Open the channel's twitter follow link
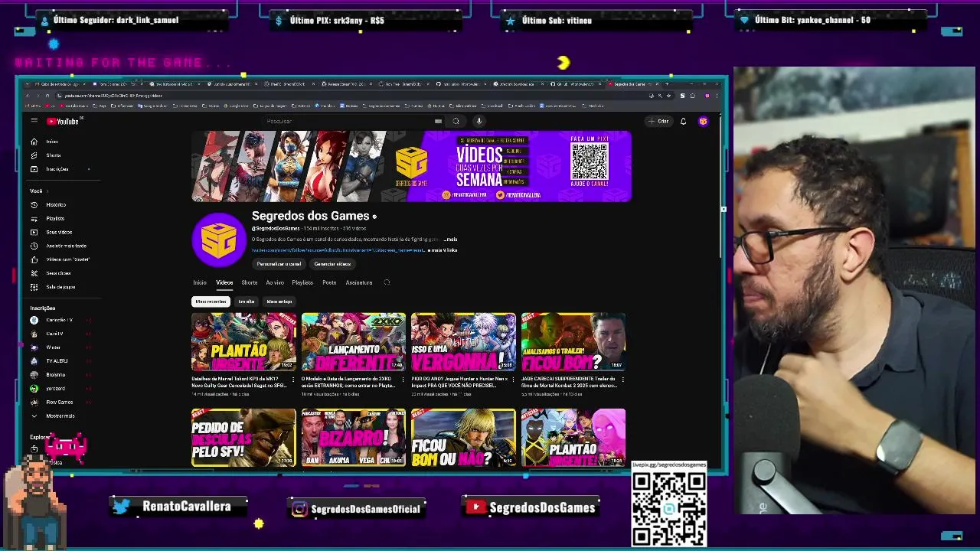Image resolution: width=980 pixels, height=551 pixels. (338, 250)
